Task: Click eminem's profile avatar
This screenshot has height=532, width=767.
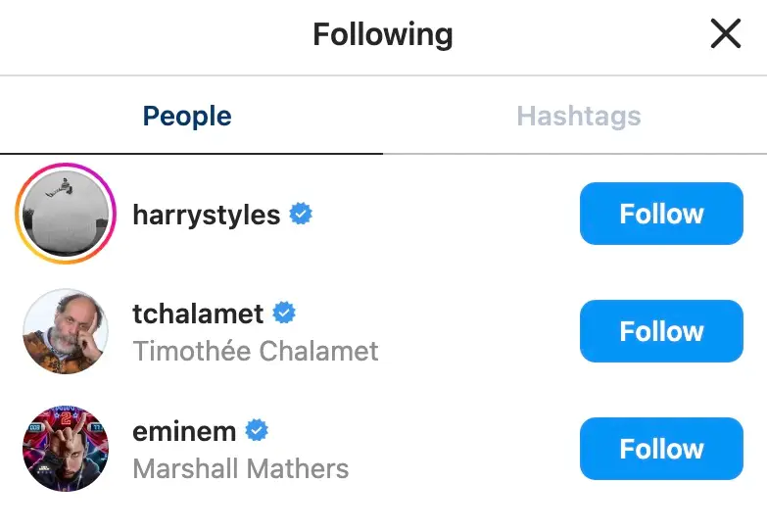Action: tap(66, 449)
